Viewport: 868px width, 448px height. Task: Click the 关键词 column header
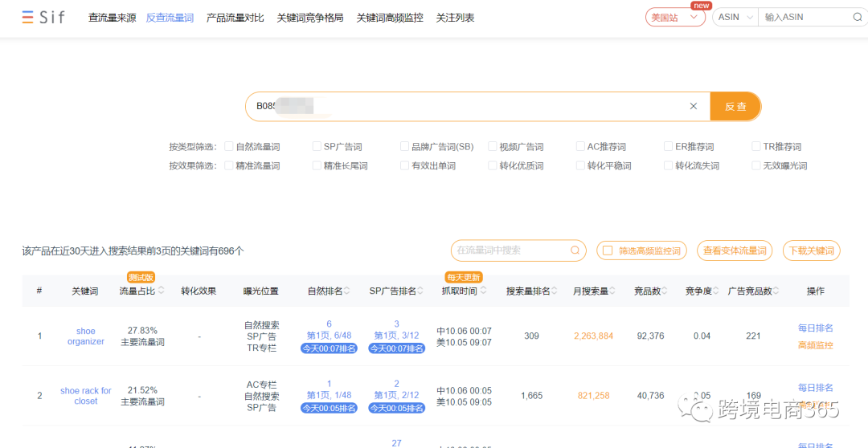(84, 291)
